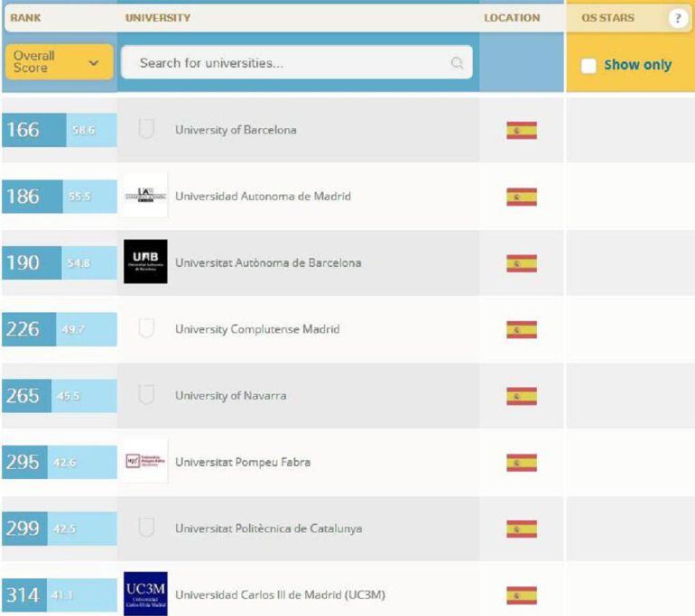This screenshot has height=616, width=695.
Task: Click Spain flag for Universidad Carlos III
Action: (522, 595)
